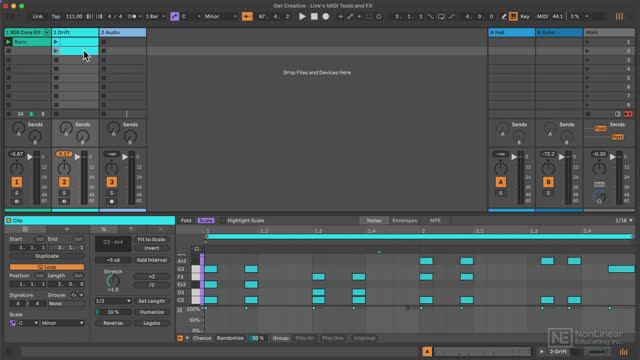The height and width of the screenshot is (360, 640).
Task: Open lane selector arrow beside Chance
Action: tap(187, 338)
